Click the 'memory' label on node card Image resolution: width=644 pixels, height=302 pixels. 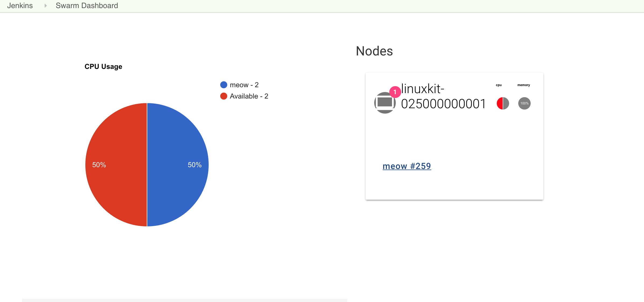523,85
